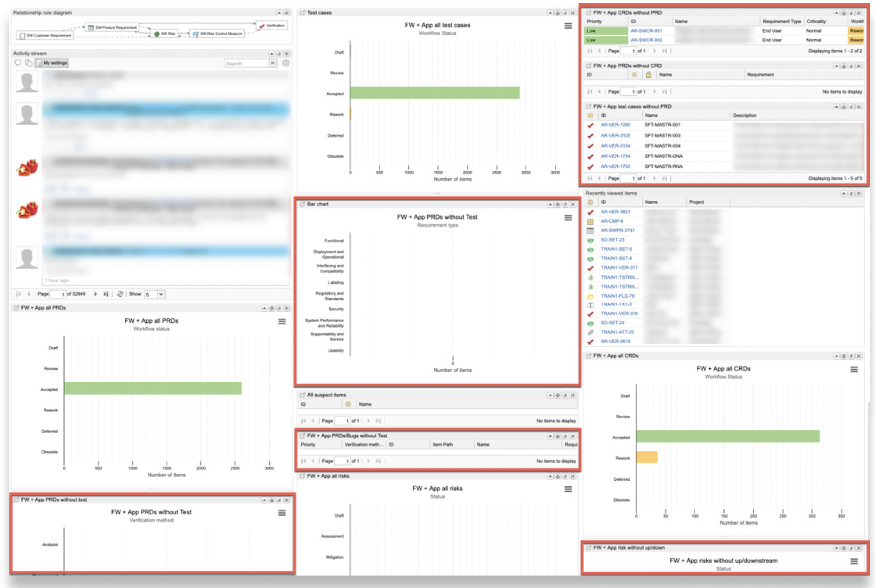Open chart options on FW + App all CRDs
Screen dimensions: 875x588
[x=854, y=370]
